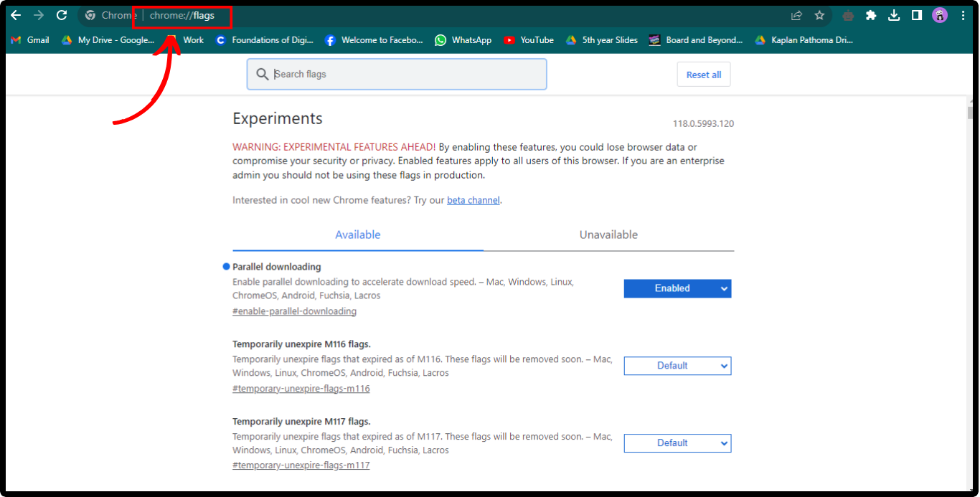This screenshot has width=980, height=497.
Task: Switch to the Available tab
Action: [358, 235]
